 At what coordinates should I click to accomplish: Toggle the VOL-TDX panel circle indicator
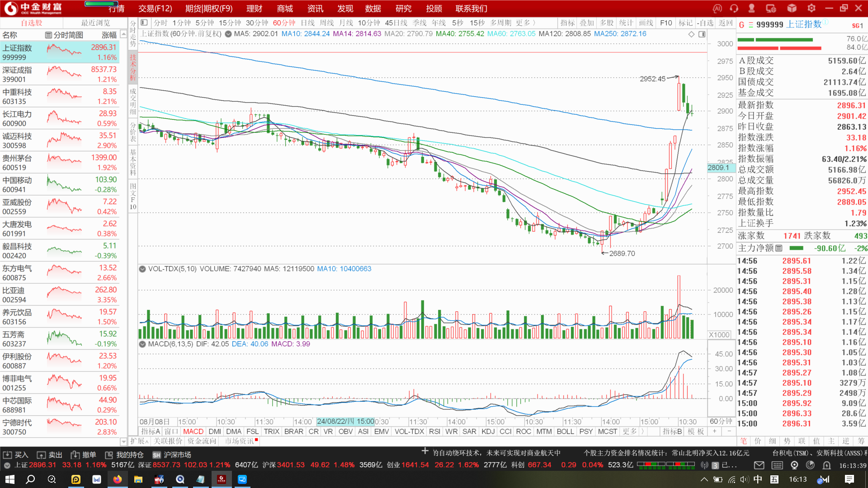pos(142,269)
